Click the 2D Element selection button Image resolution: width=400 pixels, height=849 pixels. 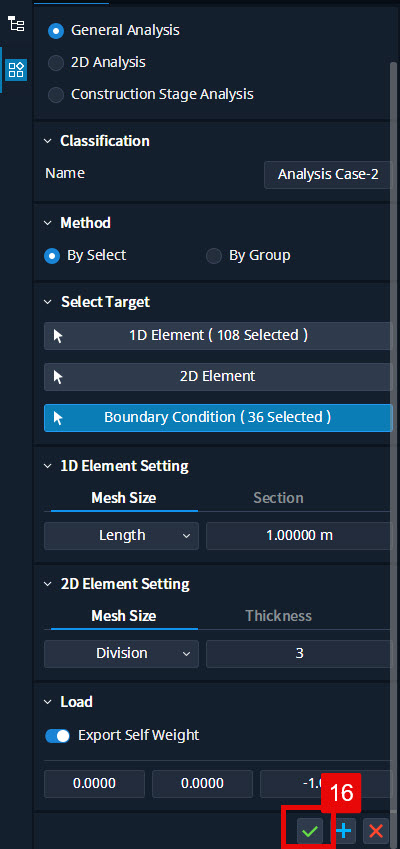point(218,377)
